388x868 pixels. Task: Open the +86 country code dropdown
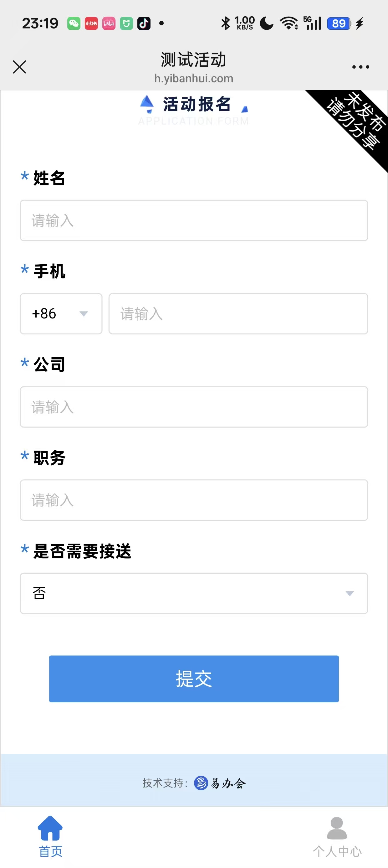pos(61,314)
